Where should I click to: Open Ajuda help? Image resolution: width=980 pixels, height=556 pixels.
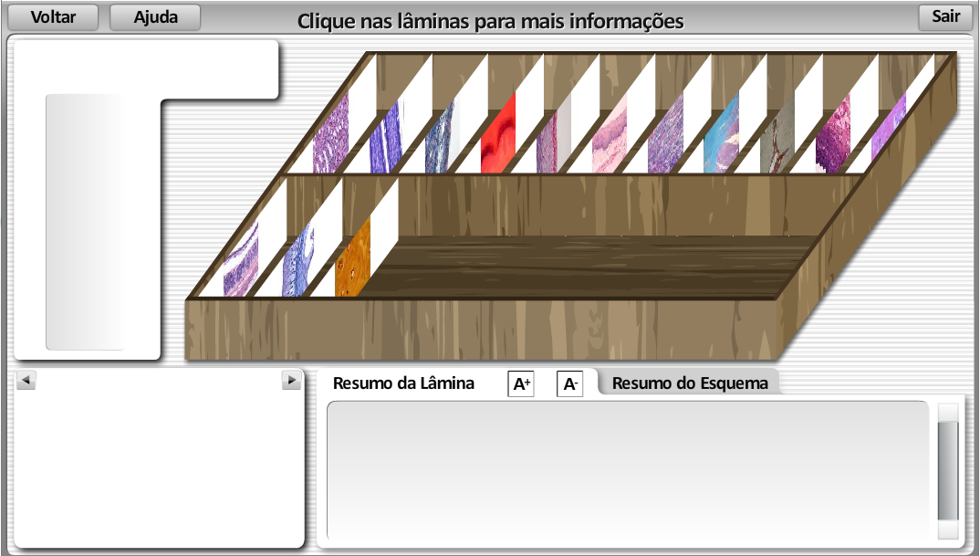[x=155, y=17]
